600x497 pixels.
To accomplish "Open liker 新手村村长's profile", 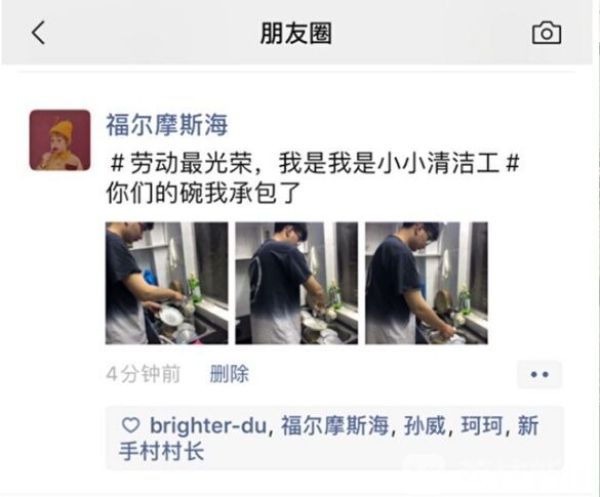I will coord(161,451).
